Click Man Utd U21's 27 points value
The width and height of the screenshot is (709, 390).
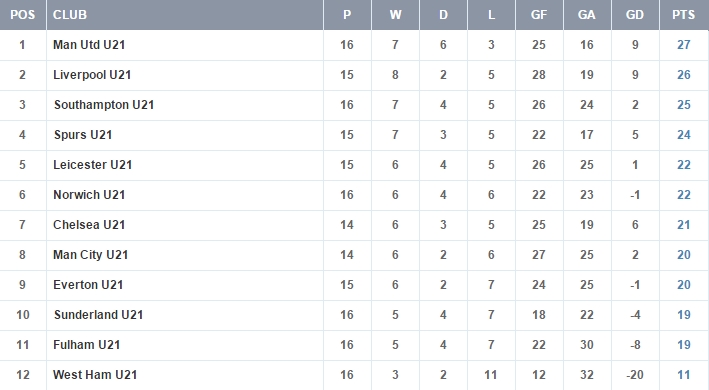point(684,45)
